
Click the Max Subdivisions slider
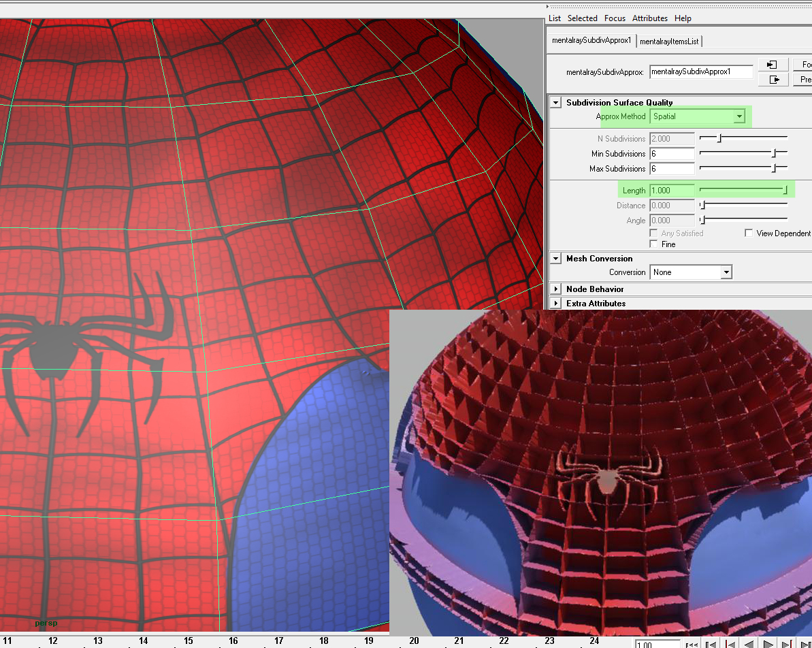744,168
